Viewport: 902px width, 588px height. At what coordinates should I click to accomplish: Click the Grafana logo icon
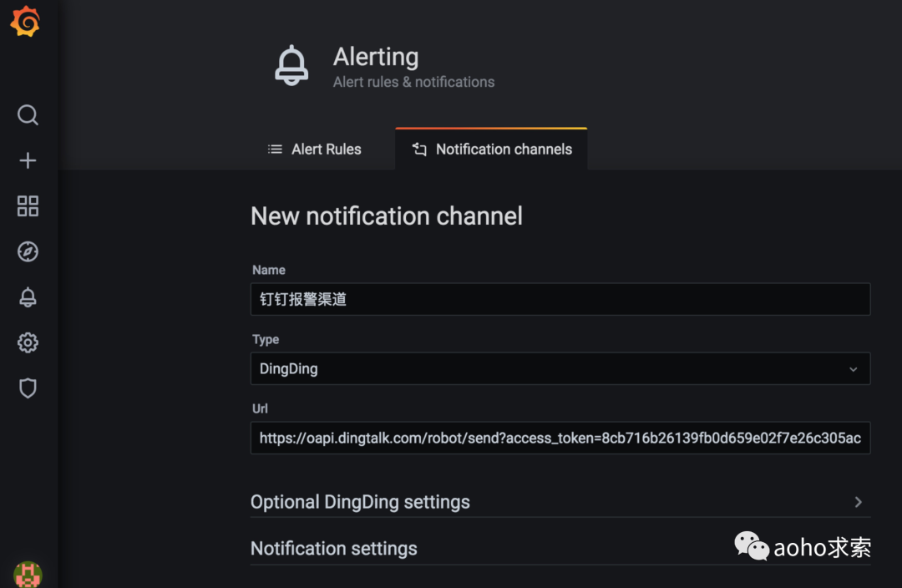coord(25,23)
